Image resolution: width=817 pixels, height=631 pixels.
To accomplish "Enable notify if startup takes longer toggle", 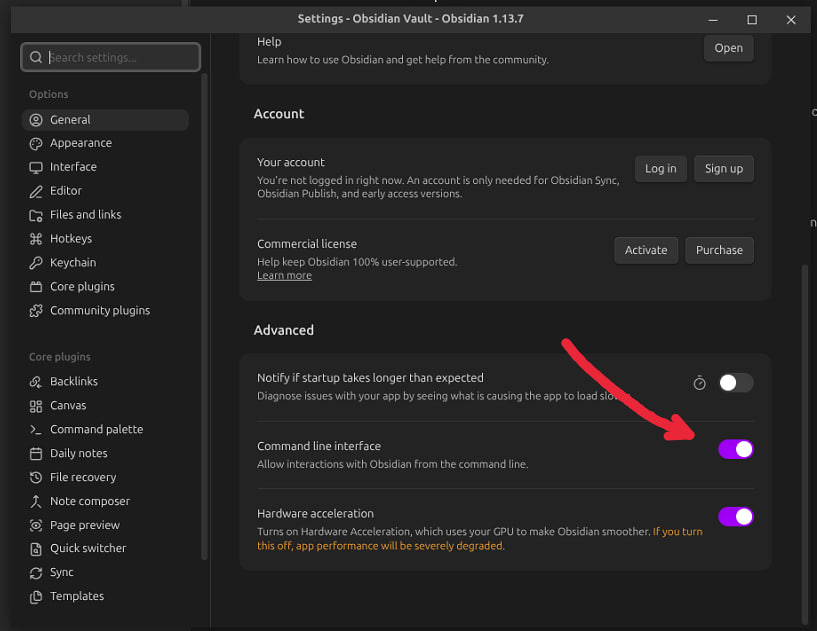I will coord(736,383).
